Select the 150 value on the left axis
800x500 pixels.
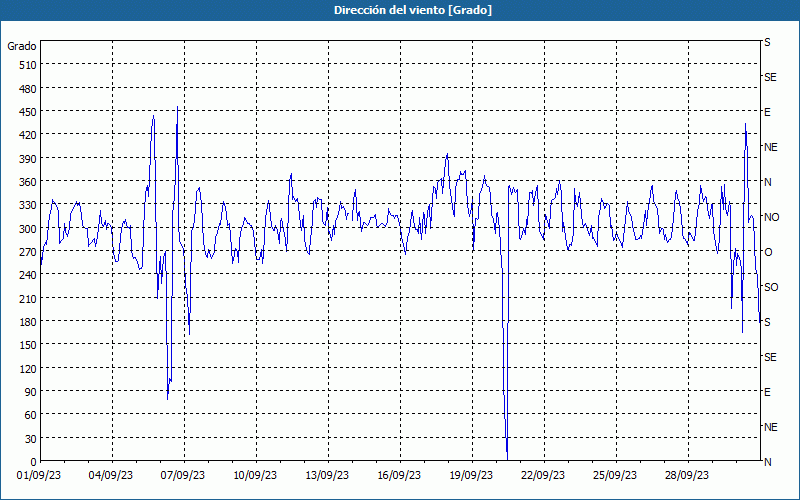[x=28, y=345]
